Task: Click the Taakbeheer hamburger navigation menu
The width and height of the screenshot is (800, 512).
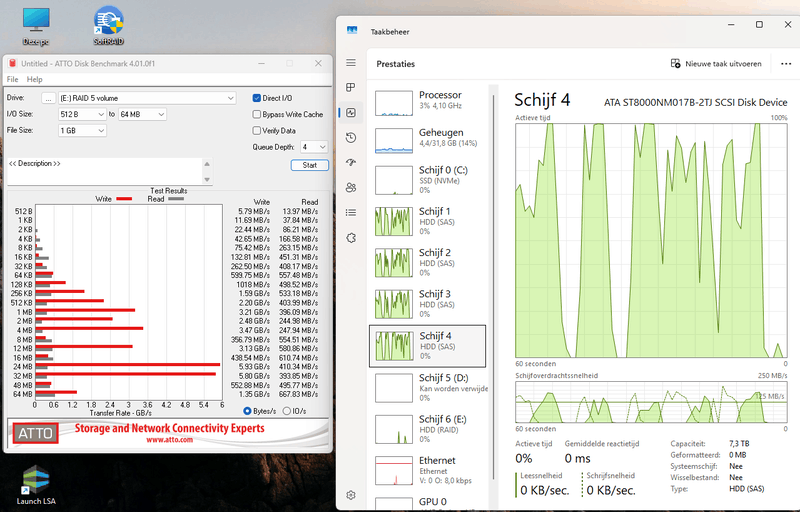Action: [351, 63]
